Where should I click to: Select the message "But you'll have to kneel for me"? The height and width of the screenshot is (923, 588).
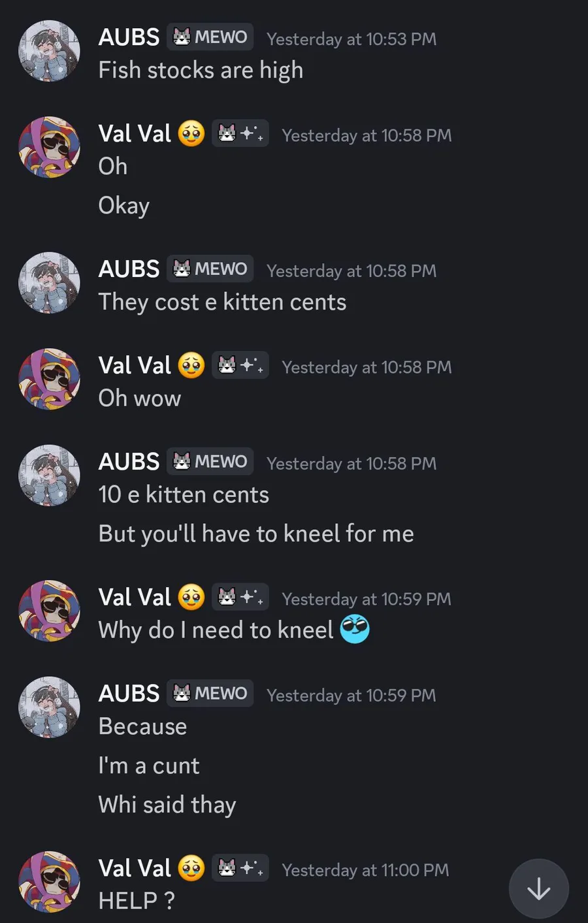click(256, 534)
